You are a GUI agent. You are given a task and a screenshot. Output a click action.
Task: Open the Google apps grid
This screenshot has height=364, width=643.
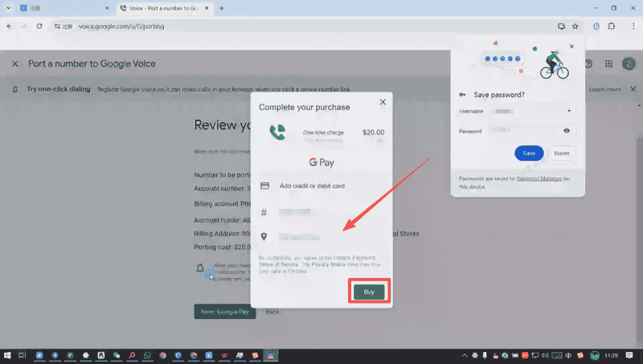tap(608, 64)
